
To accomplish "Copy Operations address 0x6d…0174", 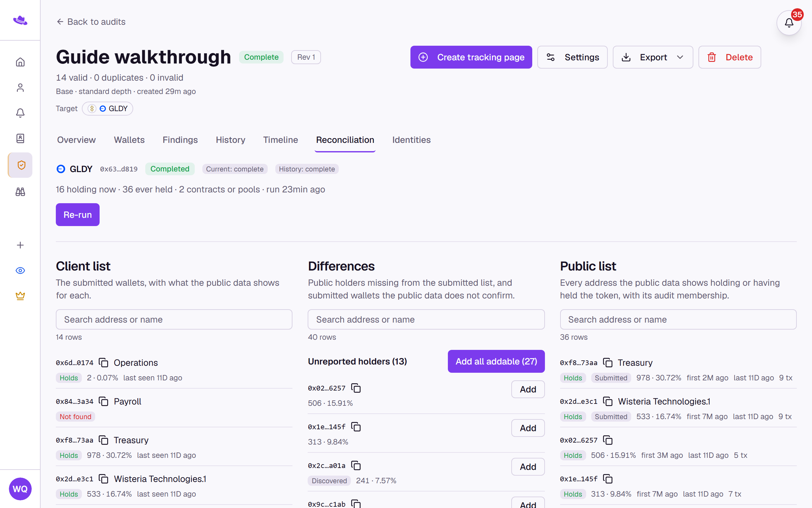I will pyautogui.click(x=103, y=363).
